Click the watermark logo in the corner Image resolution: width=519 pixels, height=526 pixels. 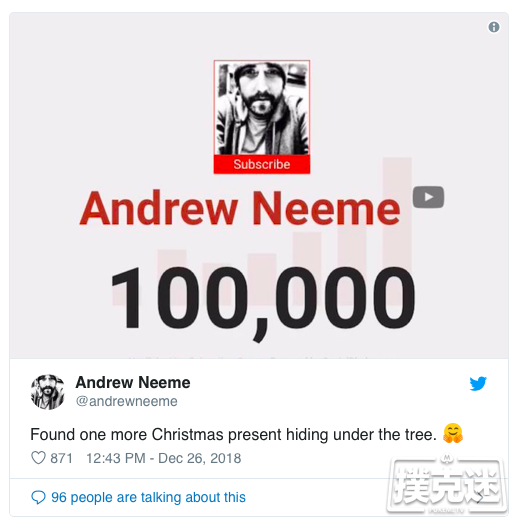click(446, 484)
